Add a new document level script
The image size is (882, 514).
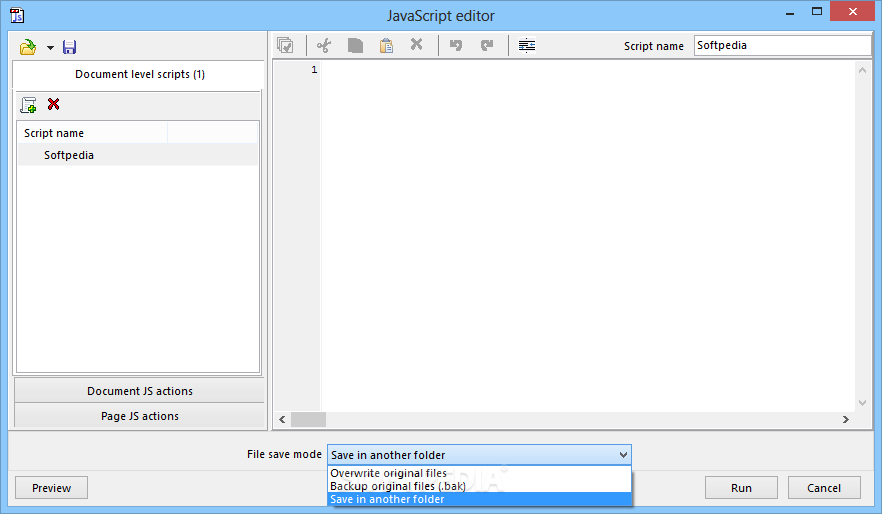(x=29, y=105)
